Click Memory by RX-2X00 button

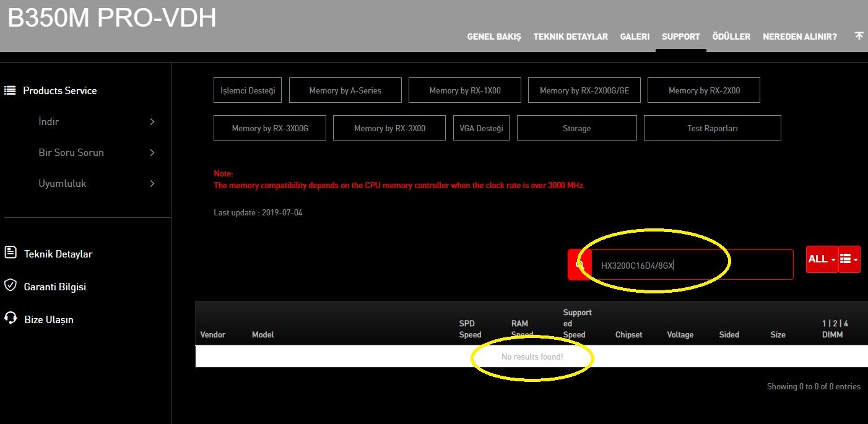(704, 90)
